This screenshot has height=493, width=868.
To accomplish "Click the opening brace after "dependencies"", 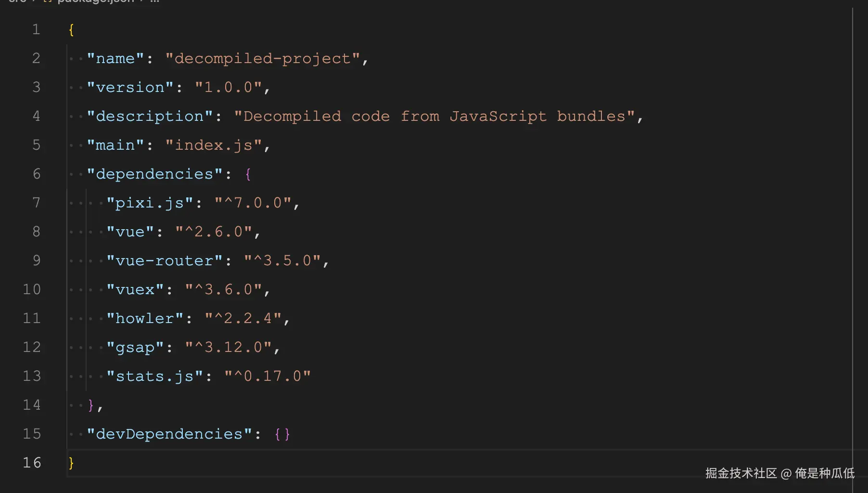I will point(248,174).
